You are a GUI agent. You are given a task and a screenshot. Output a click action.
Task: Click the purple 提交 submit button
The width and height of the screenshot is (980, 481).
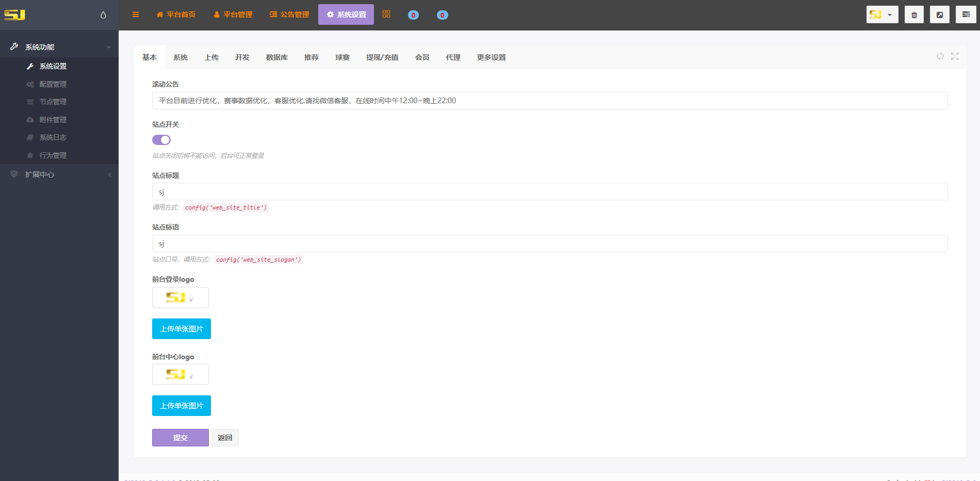tap(180, 437)
